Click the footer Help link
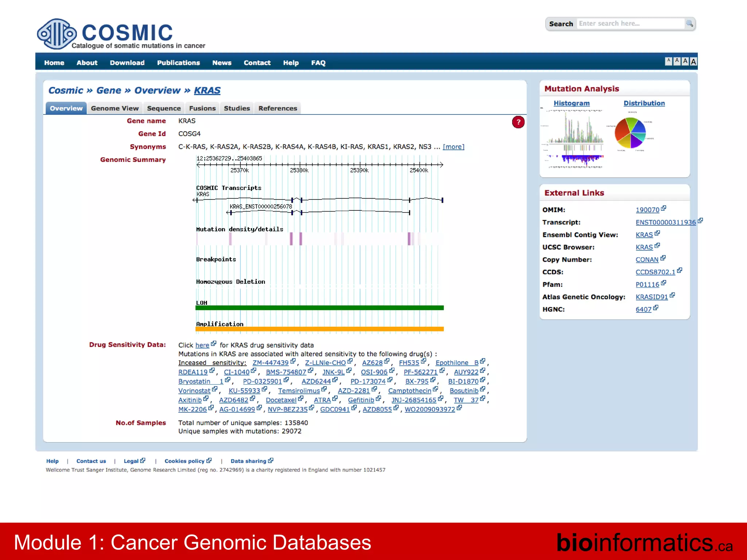 52,461
